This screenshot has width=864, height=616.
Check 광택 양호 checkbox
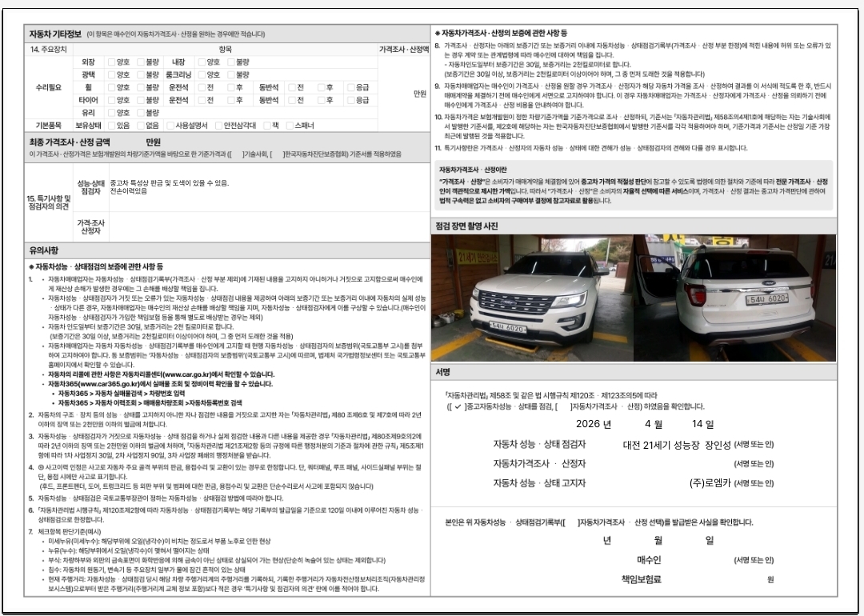111,75
